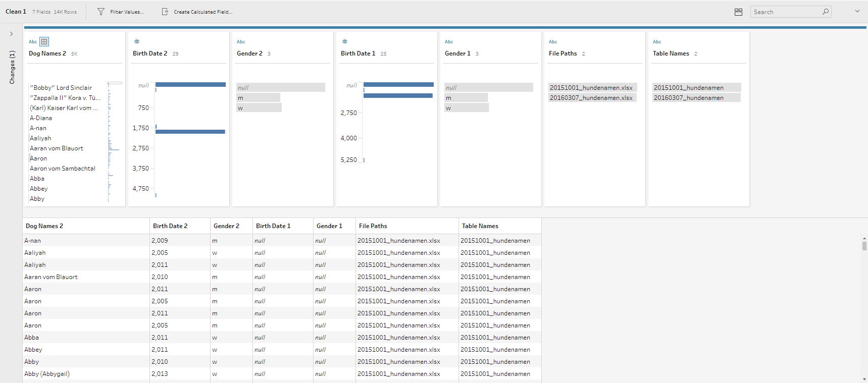
Task: Select 20160307_hundenamen.xlsx in File Paths card
Action: point(592,97)
